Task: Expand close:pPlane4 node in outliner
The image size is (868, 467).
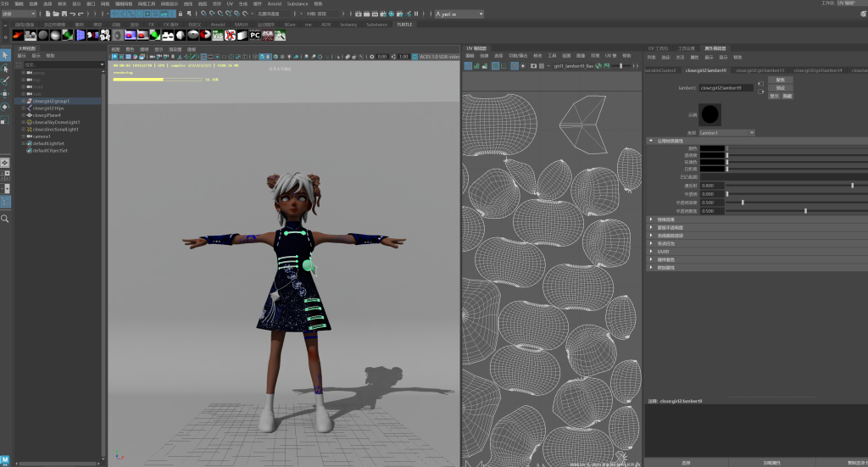Action: [23, 115]
